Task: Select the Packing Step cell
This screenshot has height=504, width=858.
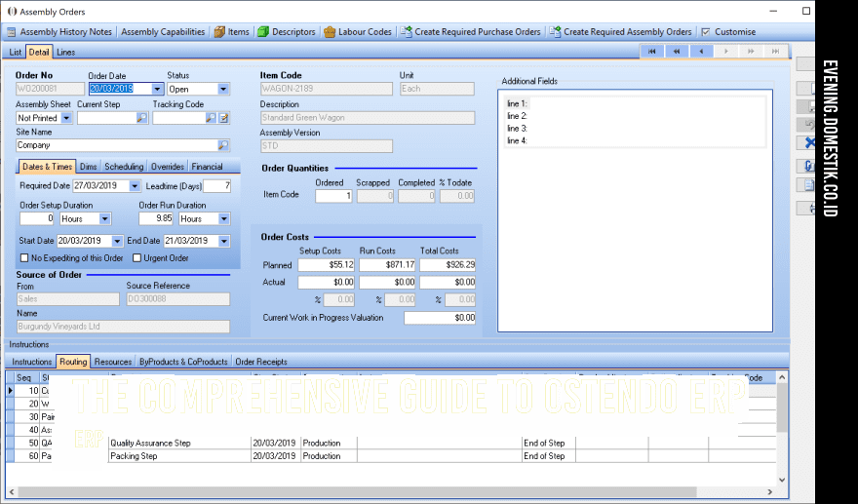Action: click(x=179, y=456)
